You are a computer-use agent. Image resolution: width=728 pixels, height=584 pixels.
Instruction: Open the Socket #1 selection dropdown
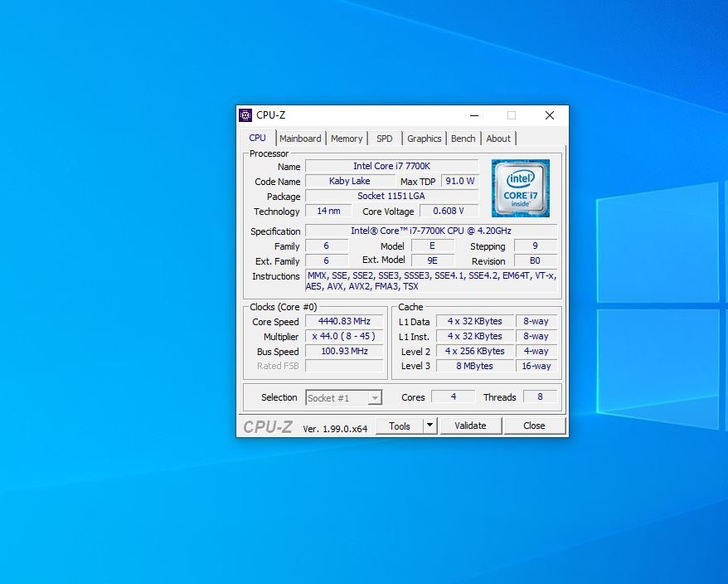coord(343,397)
